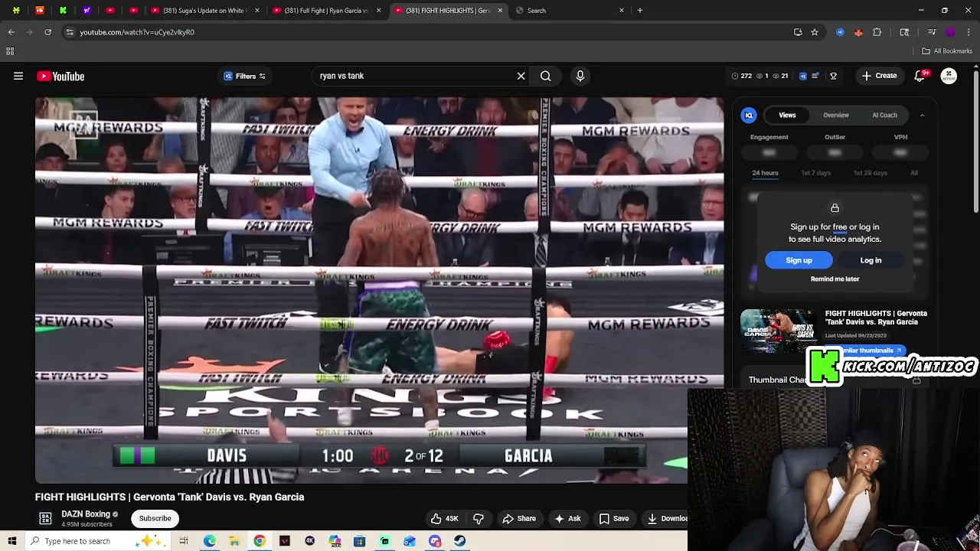Subscribe to DAZN Boxing
The width and height of the screenshot is (980, 551).
pos(155,518)
